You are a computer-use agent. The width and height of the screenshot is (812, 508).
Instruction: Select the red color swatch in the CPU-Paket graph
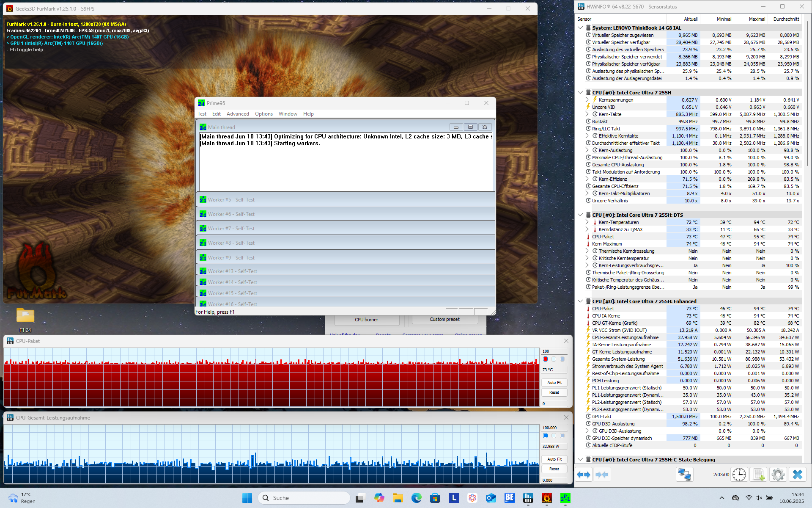pos(546,359)
